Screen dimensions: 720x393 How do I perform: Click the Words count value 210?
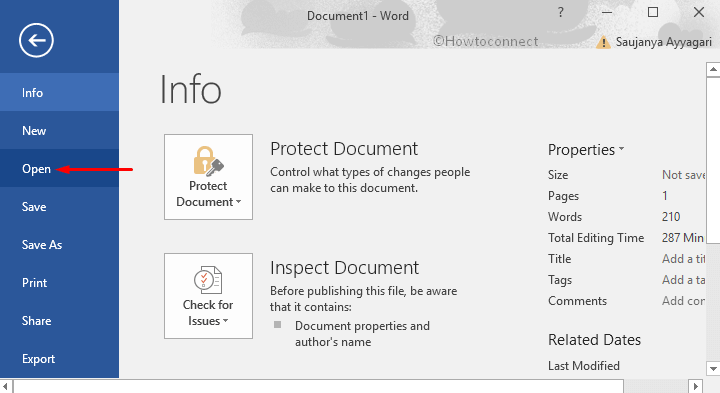[x=671, y=217]
